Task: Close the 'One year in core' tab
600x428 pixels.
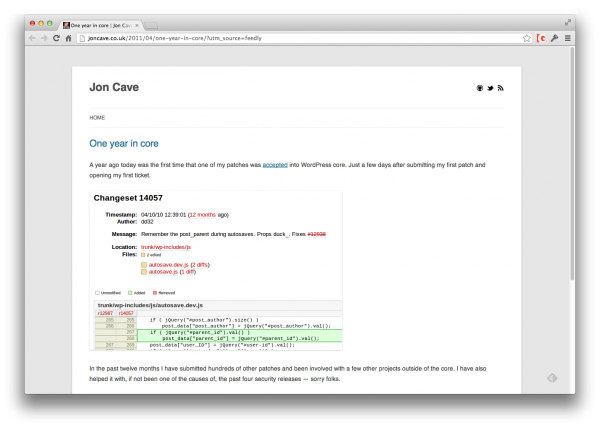Action: tap(137, 25)
